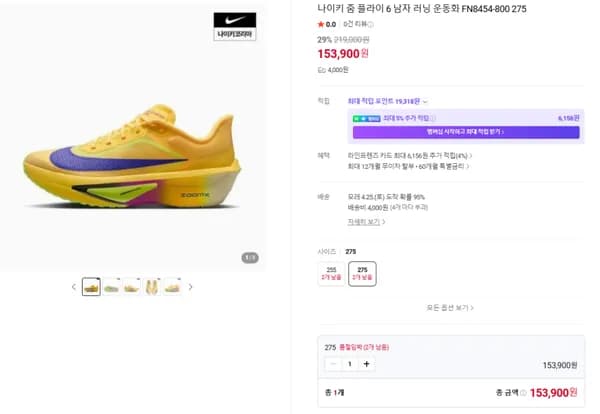The image size is (600, 414).
Task: Expand 모든 옵션 보기 options list
Action: [449, 308]
